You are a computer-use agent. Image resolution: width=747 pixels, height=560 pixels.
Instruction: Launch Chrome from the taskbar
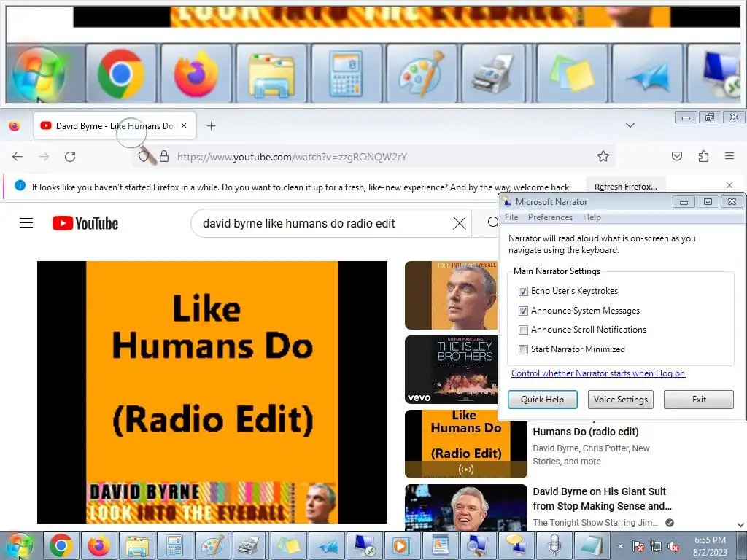pos(61,545)
